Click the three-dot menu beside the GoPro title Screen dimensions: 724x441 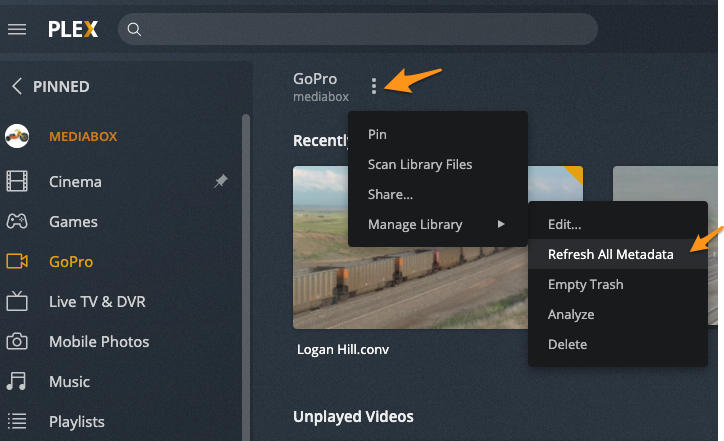374,86
